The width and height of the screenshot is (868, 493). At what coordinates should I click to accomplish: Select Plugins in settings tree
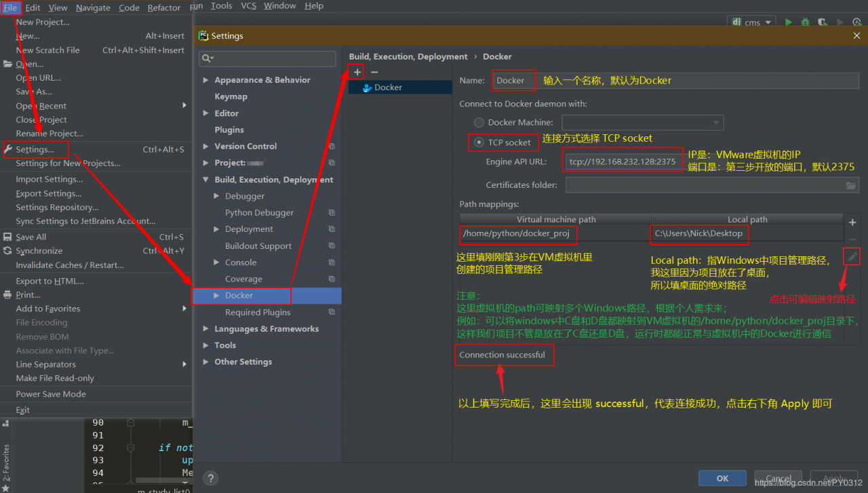pyautogui.click(x=229, y=130)
